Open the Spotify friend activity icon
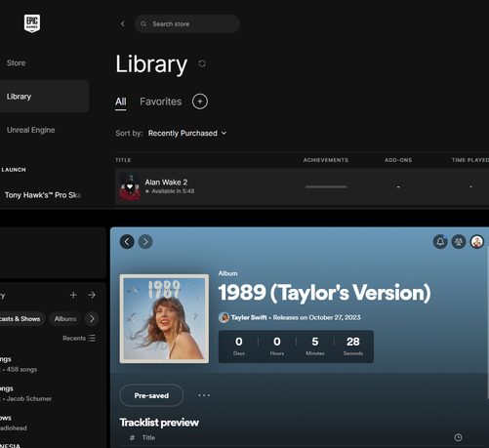 [459, 242]
